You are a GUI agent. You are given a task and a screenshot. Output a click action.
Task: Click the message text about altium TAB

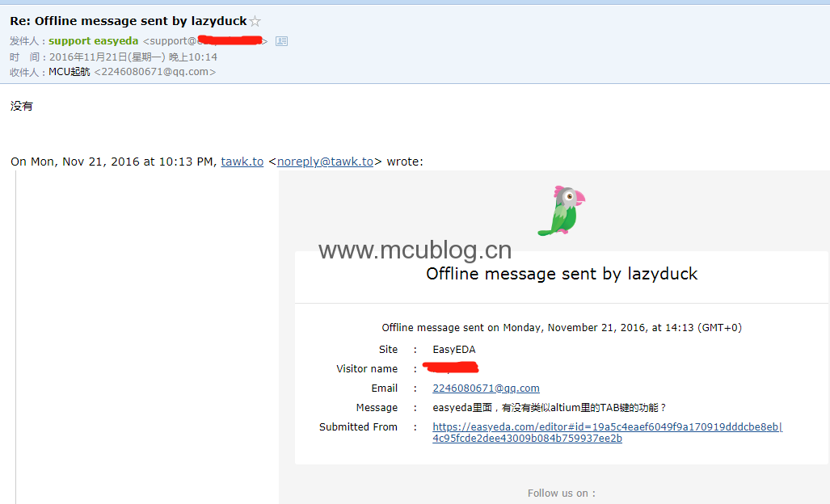coord(550,408)
